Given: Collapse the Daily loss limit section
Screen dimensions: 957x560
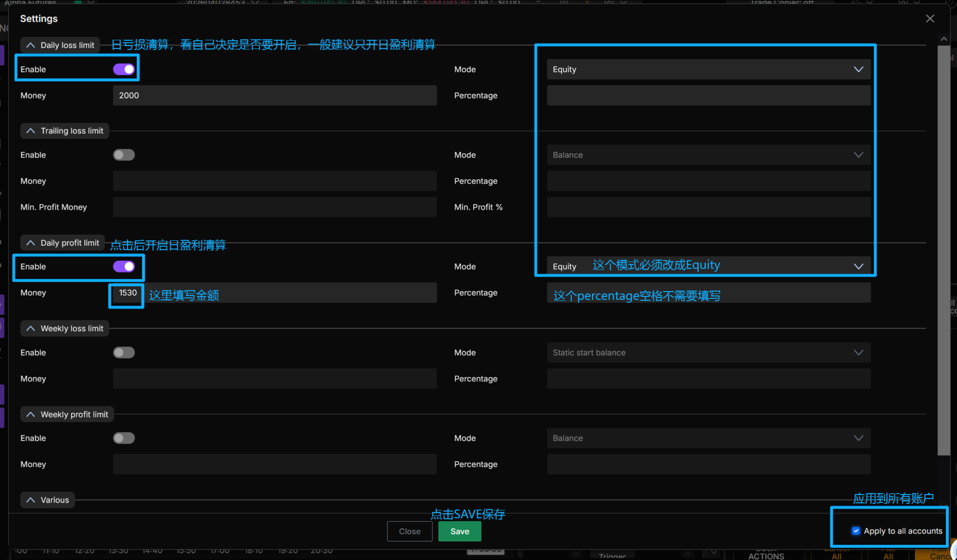Looking at the screenshot, I should point(31,45).
